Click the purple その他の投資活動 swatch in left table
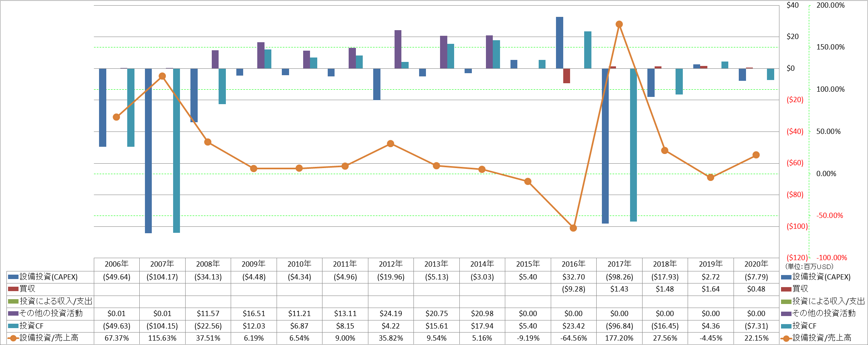Screen dimensions: 868x345 (x=13, y=313)
